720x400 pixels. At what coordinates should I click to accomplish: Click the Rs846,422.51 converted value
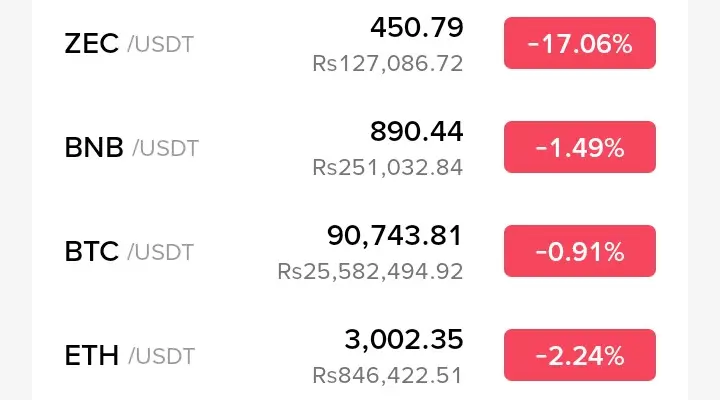(388, 375)
